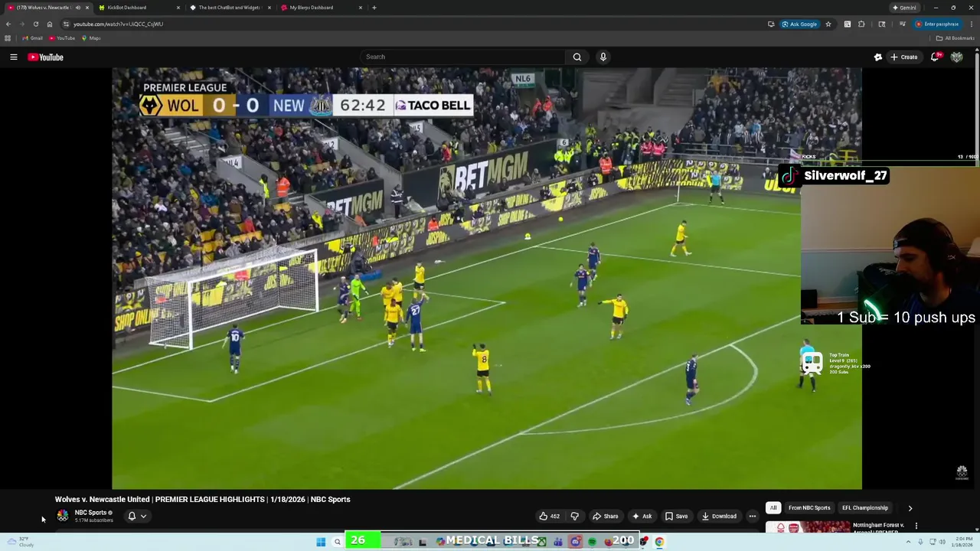Open the notification preferences dropdown beside the bell
The image size is (980, 551).
[143, 516]
